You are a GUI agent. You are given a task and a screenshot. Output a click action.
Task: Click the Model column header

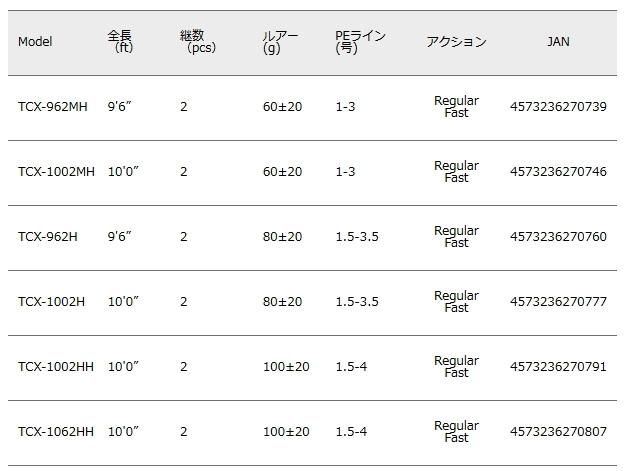(35, 42)
